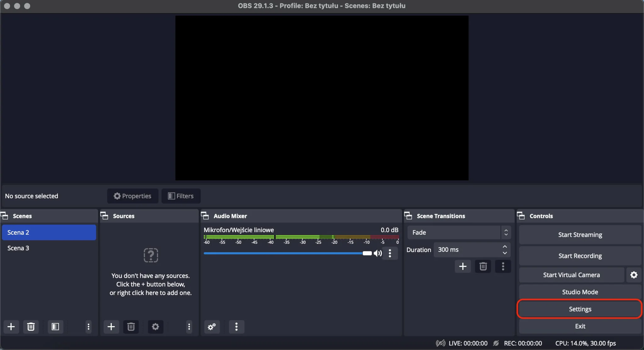This screenshot has width=644, height=350.
Task: Open virtual camera configuration gear
Action: [634, 275]
